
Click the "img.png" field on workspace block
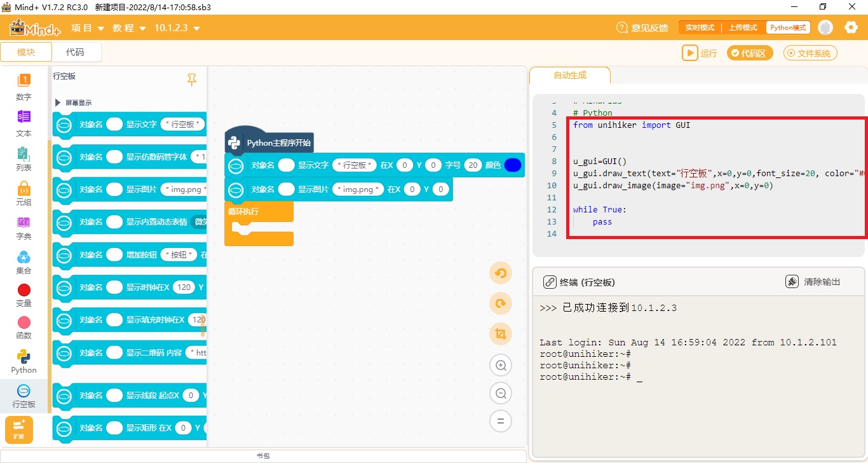359,190
